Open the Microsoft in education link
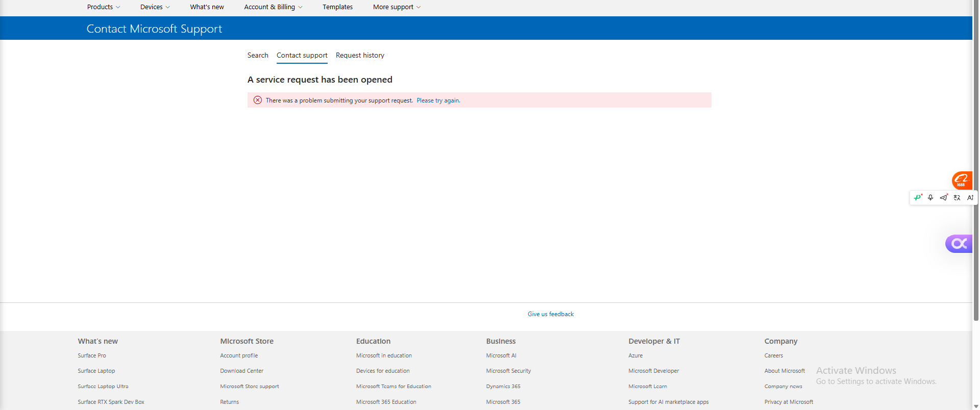 pyautogui.click(x=384, y=355)
